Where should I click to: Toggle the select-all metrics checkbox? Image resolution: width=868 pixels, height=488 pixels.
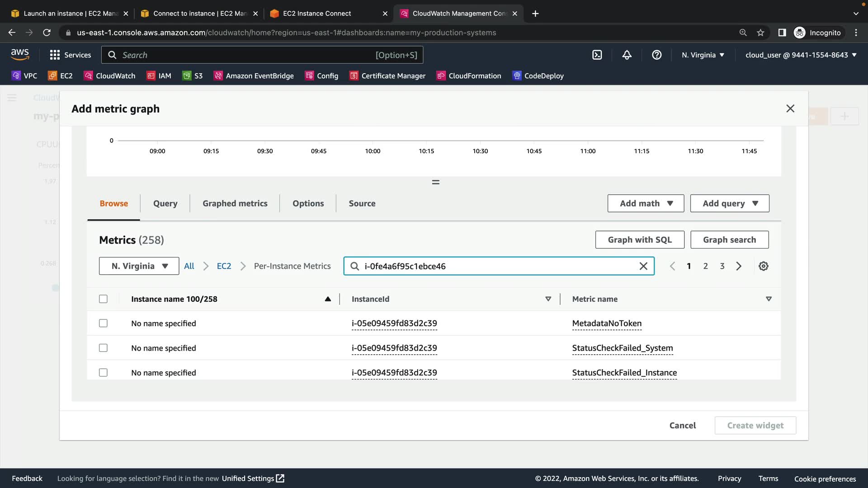tap(103, 299)
